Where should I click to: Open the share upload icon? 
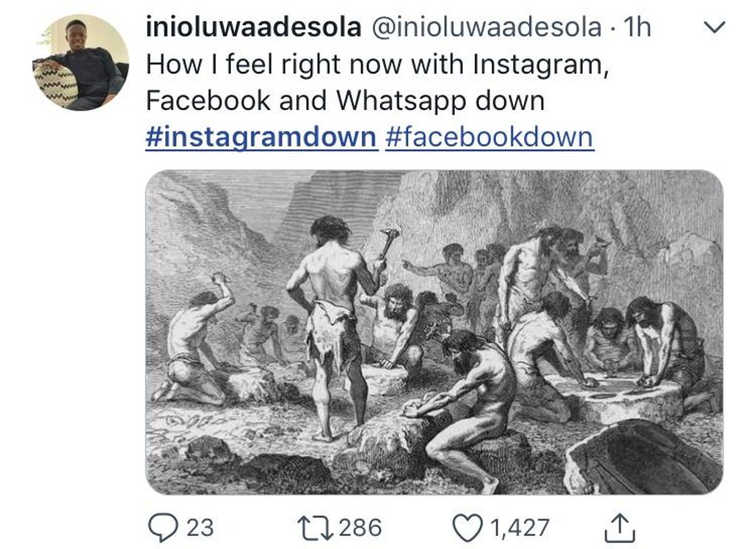click(620, 528)
